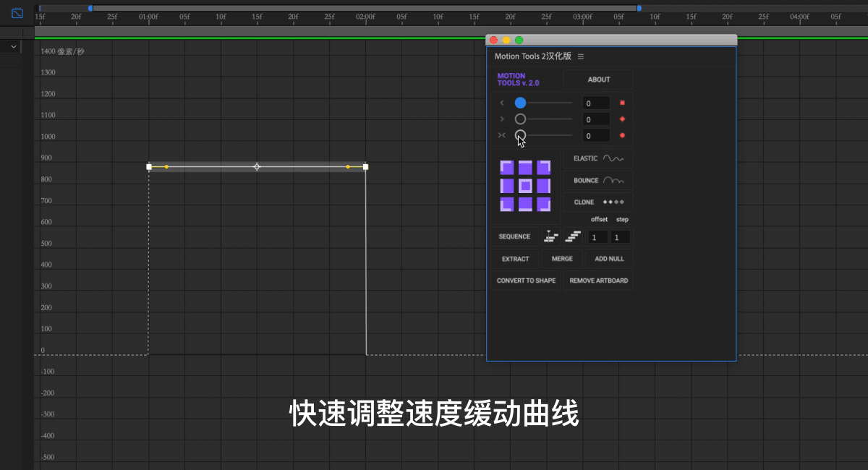
Task: Click the blue icon at top-left corner
Action: tap(17, 13)
